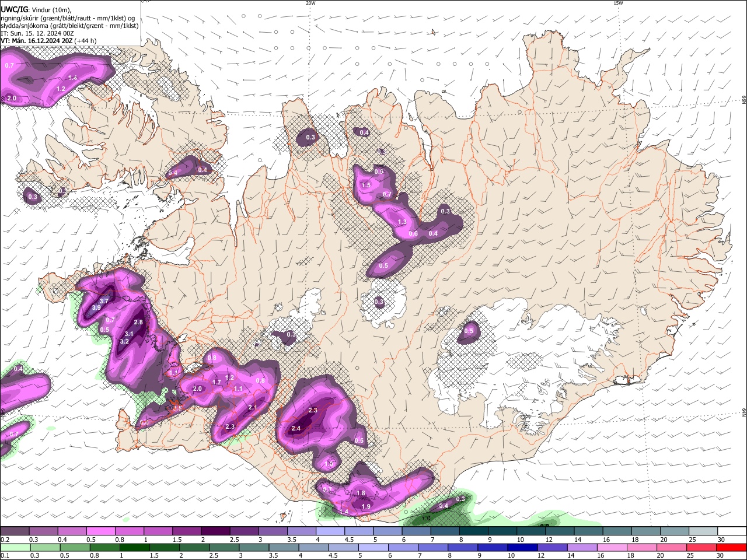Select the lower legend swatch labeled 6
Screen dimensions: 747x560
coord(403,547)
